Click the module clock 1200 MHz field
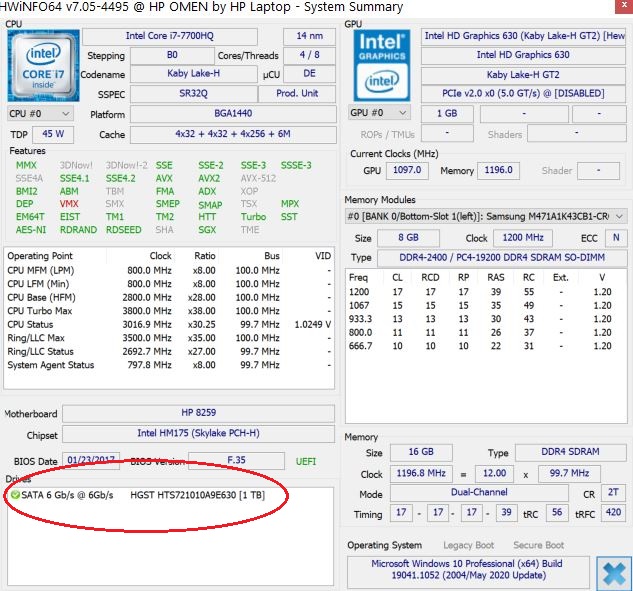633x591 pixels. click(x=523, y=237)
